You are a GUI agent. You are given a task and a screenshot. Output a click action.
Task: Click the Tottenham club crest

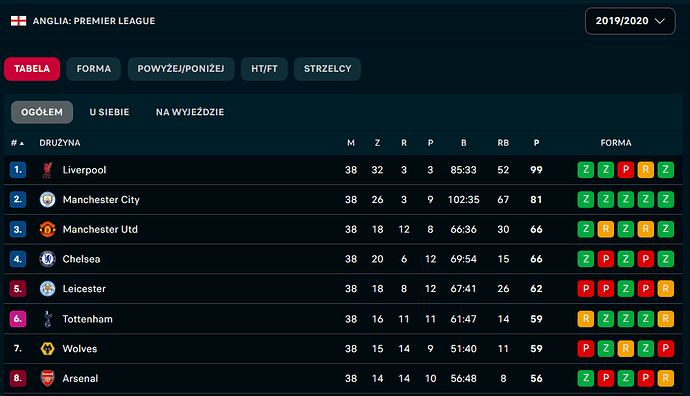point(48,319)
